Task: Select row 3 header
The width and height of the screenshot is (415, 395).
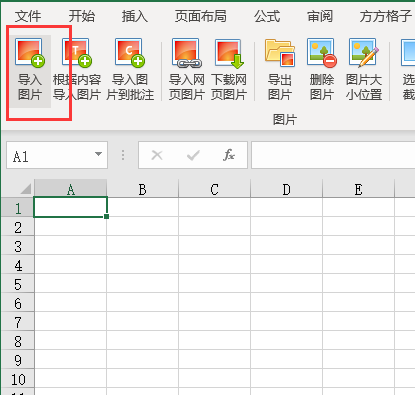Action: click(x=18, y=246)
